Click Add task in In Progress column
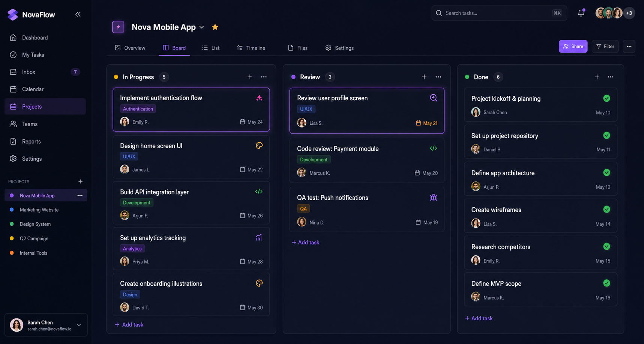 pos(129,324)
